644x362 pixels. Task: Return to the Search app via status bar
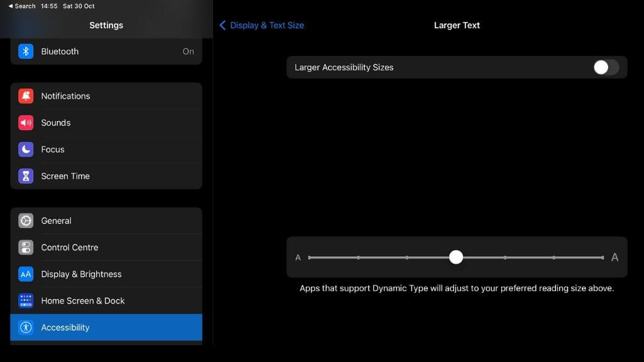[x=22, y=6]
